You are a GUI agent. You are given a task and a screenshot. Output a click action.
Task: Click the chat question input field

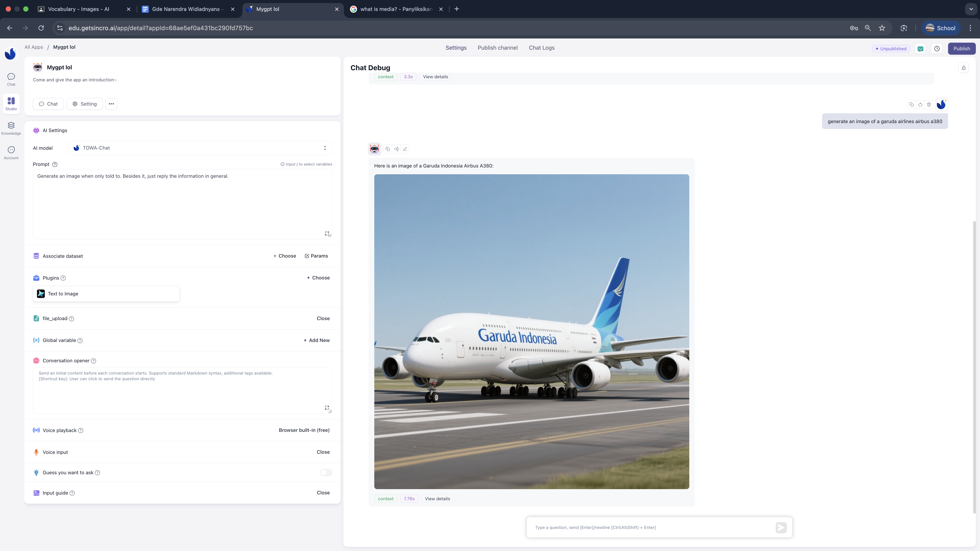pyautogui.click(x=653, y=527)
